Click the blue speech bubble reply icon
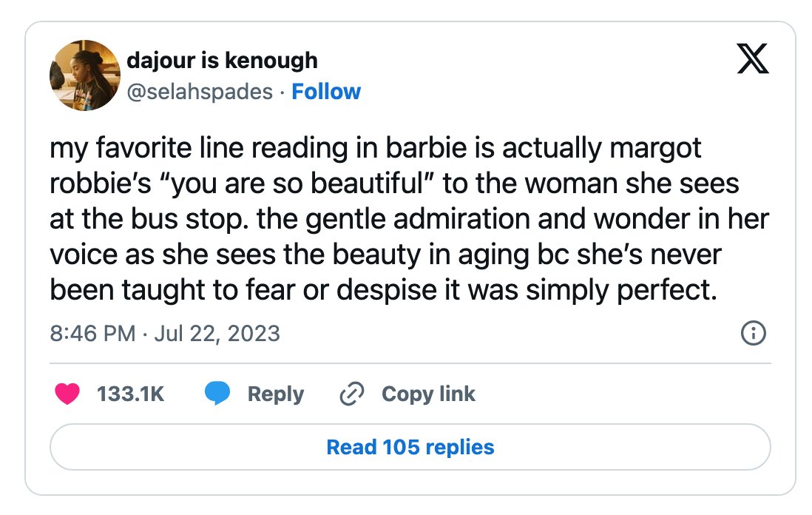This screenshot has height=515, width=812. click(217, 393)
